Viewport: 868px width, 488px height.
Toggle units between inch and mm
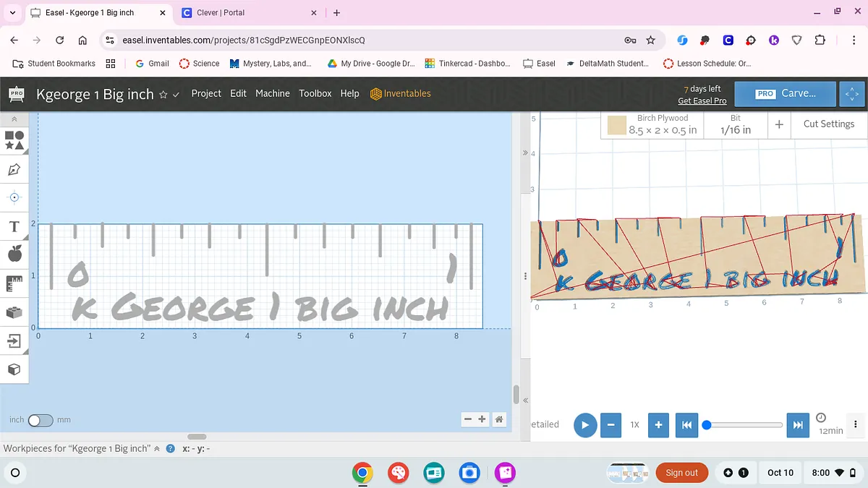[x=40, y=420]
